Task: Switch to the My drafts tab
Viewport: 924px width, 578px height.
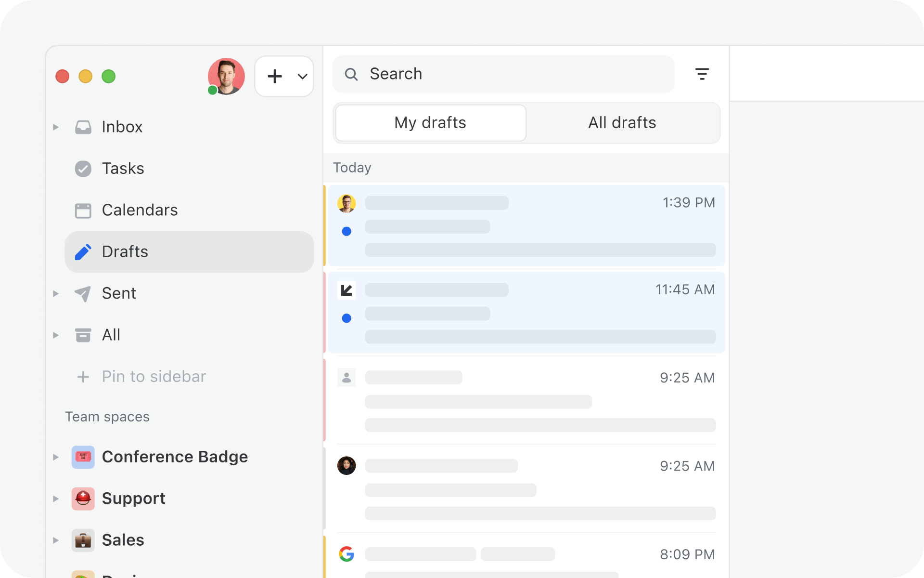Action: click(x=430, y=123)
